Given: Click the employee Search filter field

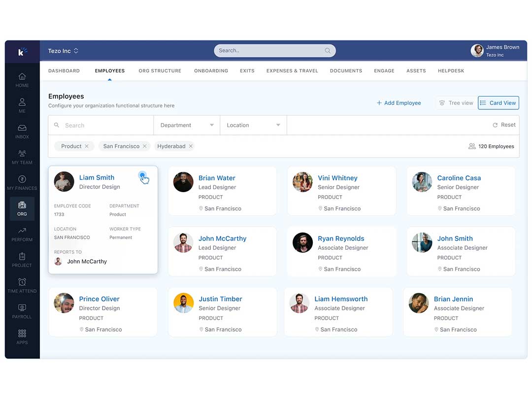Looking at the screenshot, I should [101, 125].
